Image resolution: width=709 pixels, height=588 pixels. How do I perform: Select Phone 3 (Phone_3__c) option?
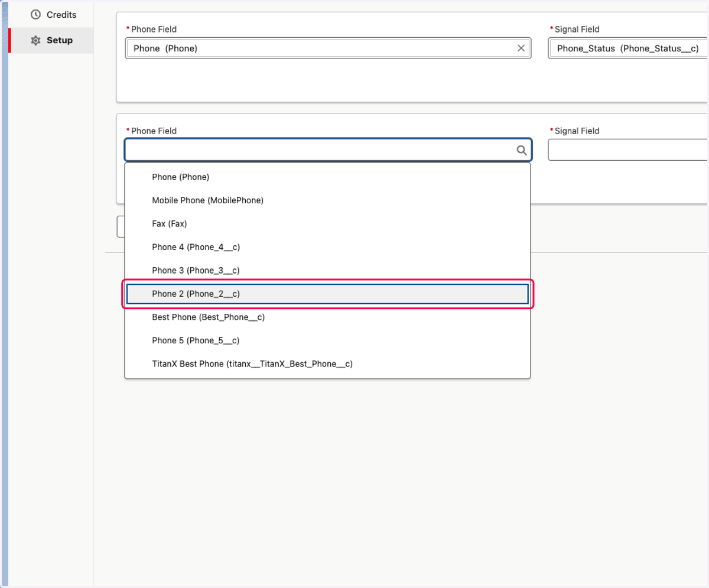pos(327,270)
